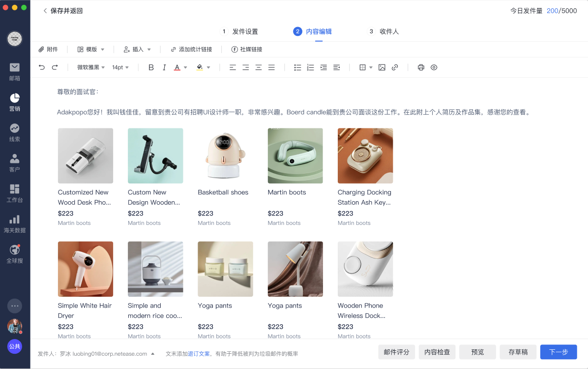This screenshot has width=588, height=369.
Task: Open the 微软雅黑 font family dropdown
Action: pos(91,67)
